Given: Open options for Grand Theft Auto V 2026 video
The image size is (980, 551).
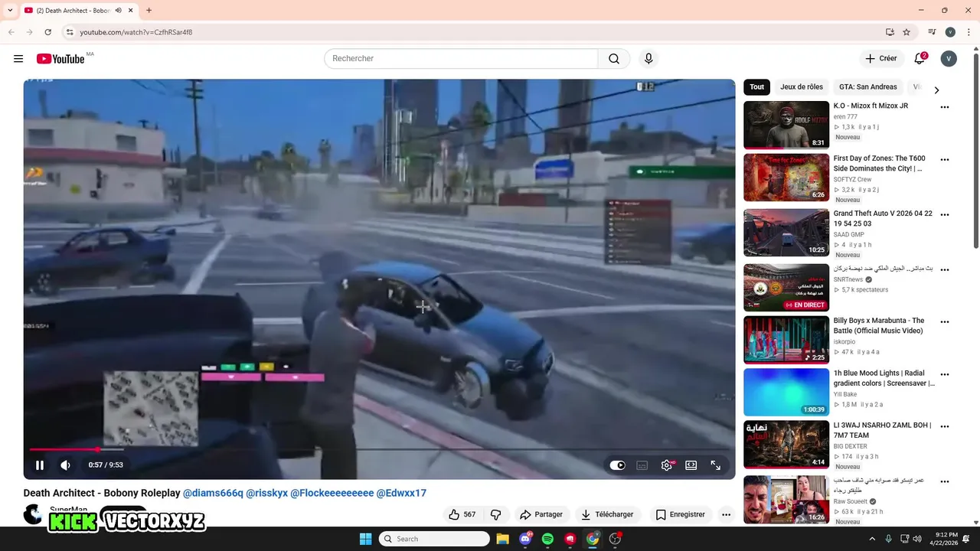Looking at the screenshot, I should 944,216.
